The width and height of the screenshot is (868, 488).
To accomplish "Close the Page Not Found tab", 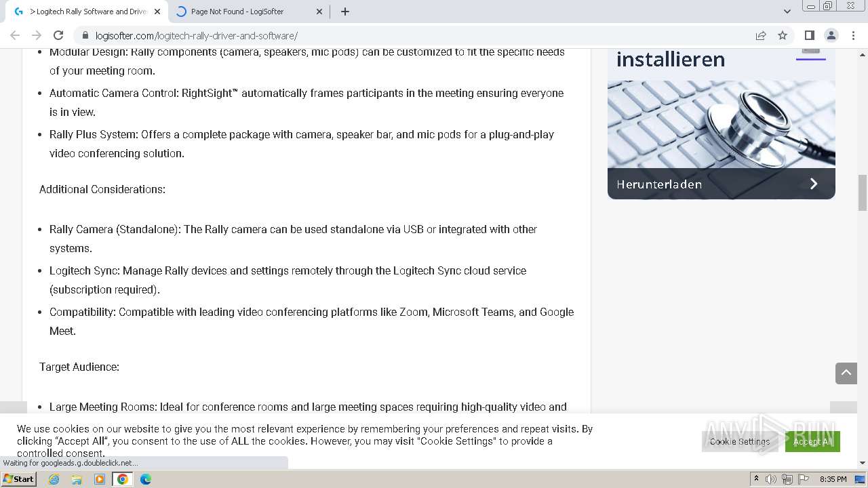I will 320,12.
